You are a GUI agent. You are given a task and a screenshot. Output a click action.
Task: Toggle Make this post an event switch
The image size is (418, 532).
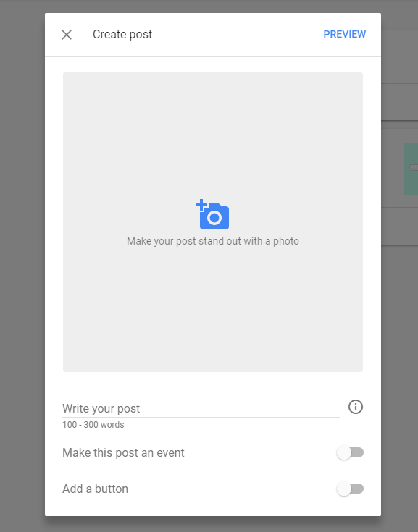pos(350,452)
